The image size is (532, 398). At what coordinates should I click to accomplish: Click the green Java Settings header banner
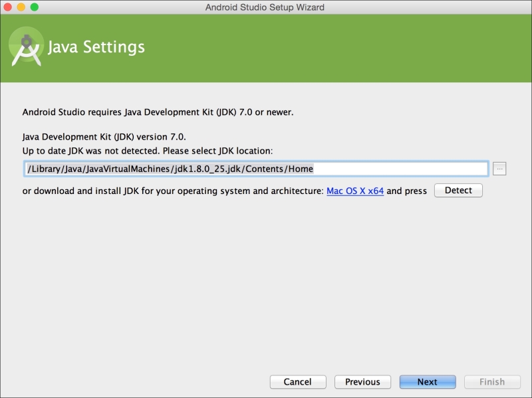(x=266, y=47)
